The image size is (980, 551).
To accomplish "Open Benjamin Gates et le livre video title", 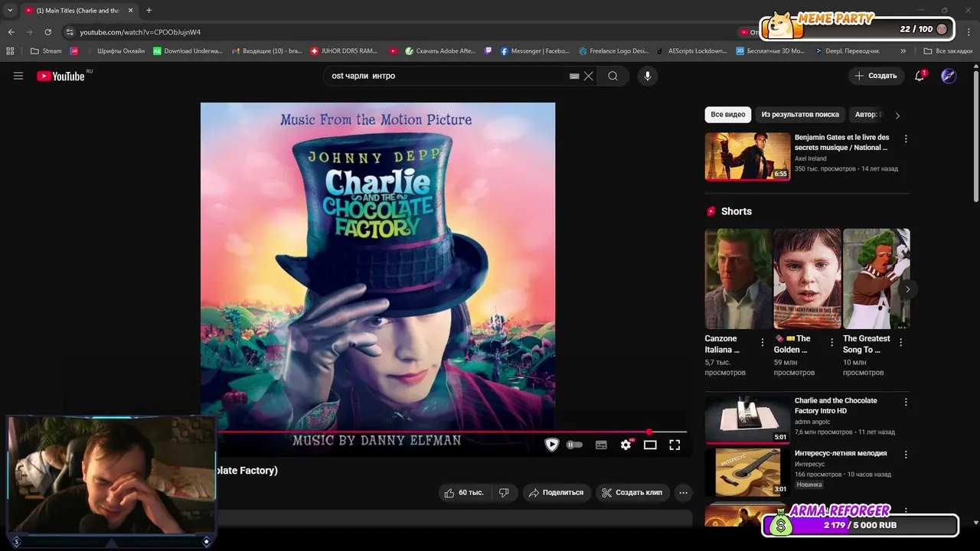I will 841,142.
